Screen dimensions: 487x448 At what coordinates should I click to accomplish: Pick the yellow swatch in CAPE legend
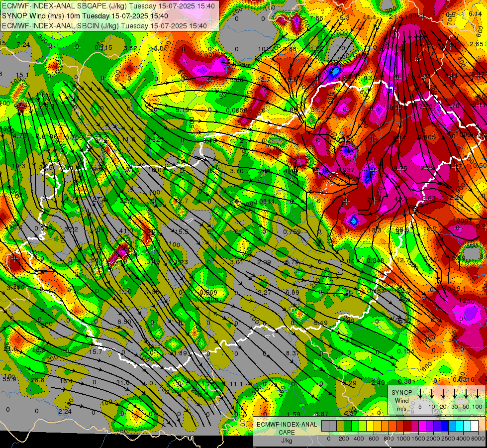[x=370, y=426]
